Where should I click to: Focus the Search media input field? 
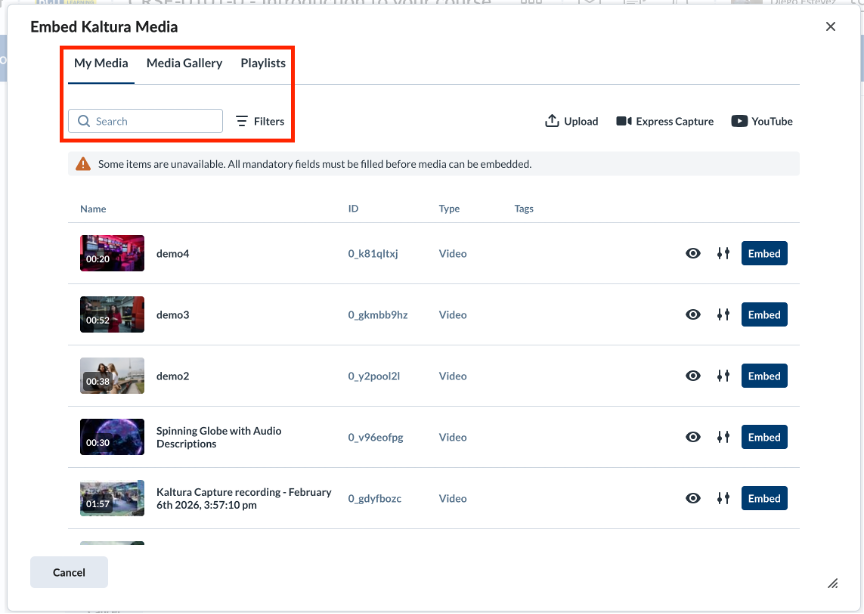tap(145, 121)
